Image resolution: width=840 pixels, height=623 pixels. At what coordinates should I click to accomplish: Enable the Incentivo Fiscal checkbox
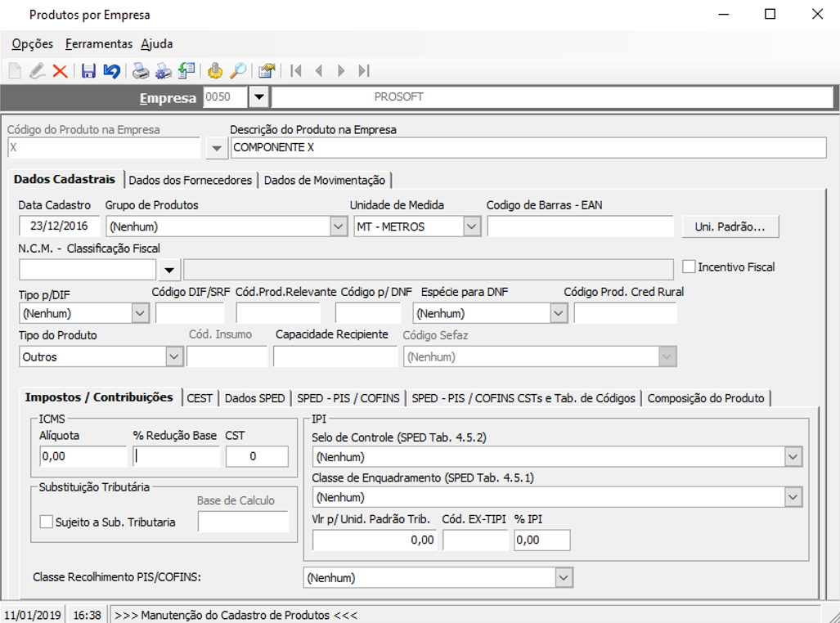(x=689, y=267)
